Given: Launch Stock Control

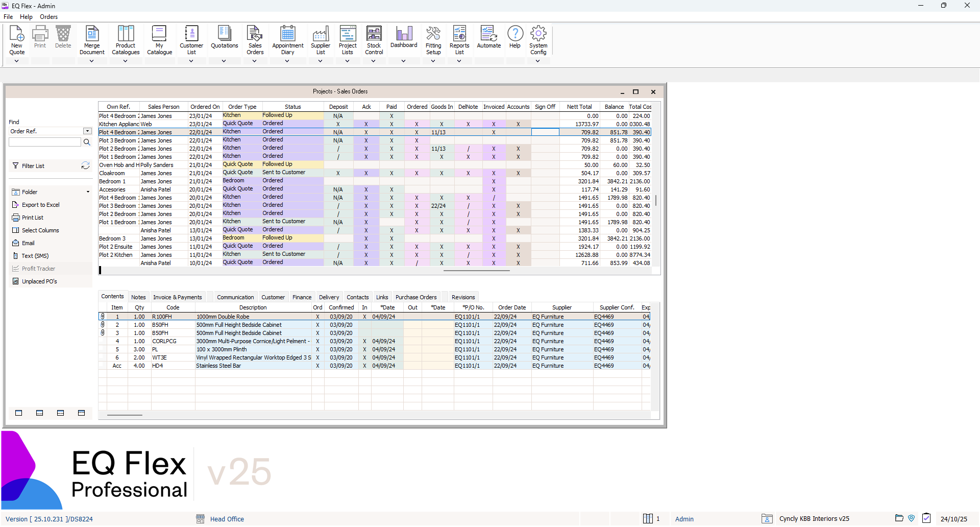Looking at the screenshot, I should click(374, 38).
